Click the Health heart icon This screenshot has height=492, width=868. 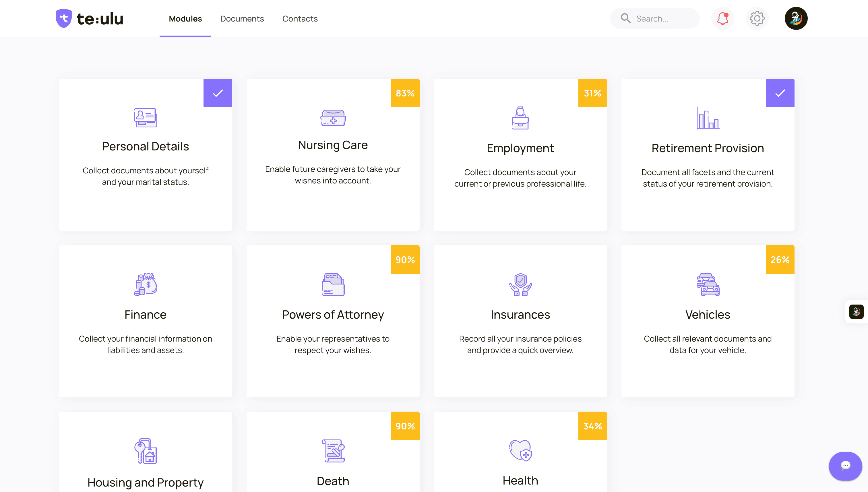pos(520,451)
